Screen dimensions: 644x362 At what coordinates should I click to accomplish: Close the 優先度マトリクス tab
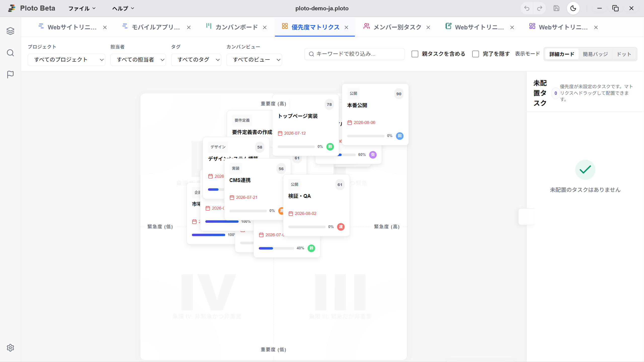coord(346,27)
